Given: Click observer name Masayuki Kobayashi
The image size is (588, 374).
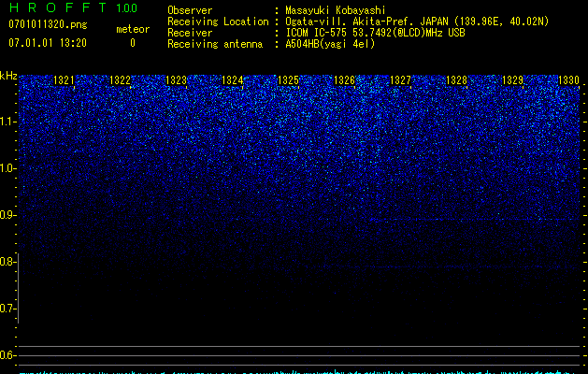Looking at the screenshot, I should (336, 10).
